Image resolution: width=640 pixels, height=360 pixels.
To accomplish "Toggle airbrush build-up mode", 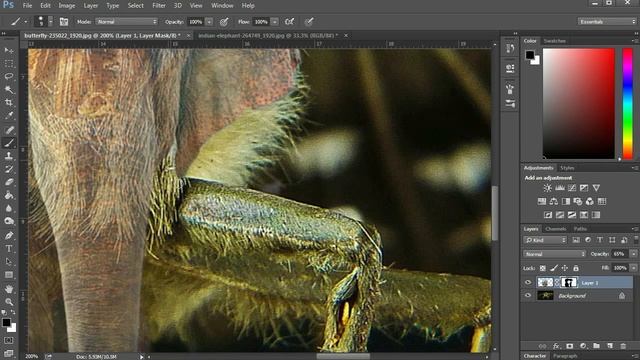I will 289,22.
